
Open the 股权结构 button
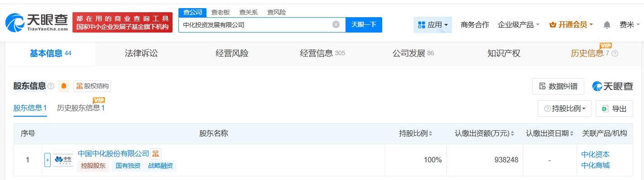click(92, 86)
